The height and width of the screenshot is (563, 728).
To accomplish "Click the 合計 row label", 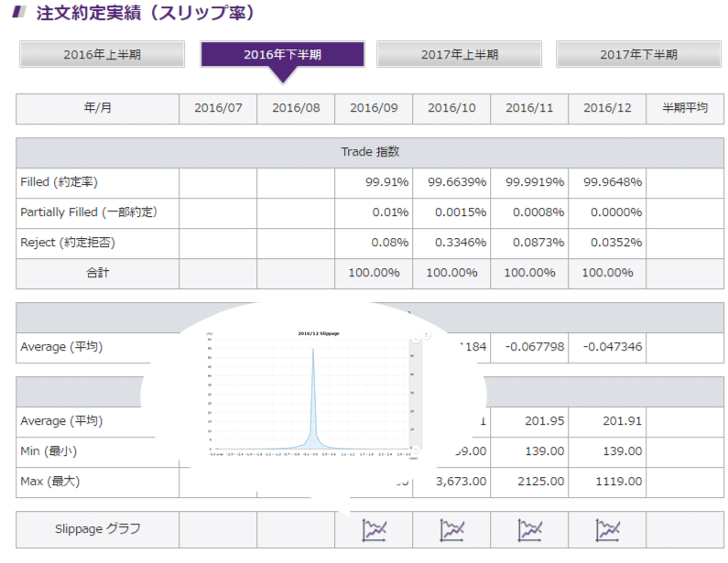I will (97, 273).
